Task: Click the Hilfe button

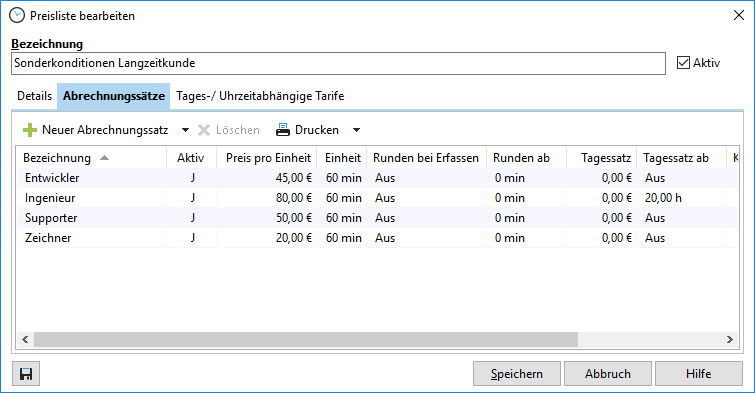Action: 699,374
